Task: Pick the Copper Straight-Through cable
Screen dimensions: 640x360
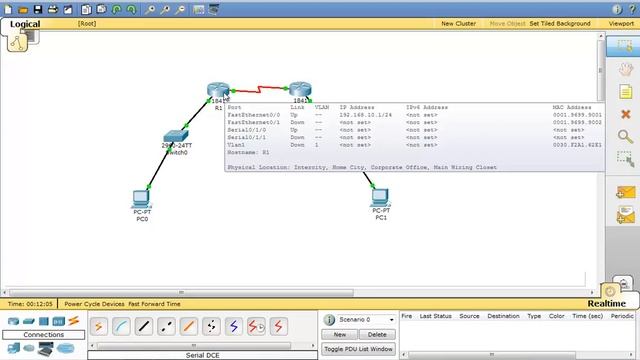Action: click(x=144, y=327)
